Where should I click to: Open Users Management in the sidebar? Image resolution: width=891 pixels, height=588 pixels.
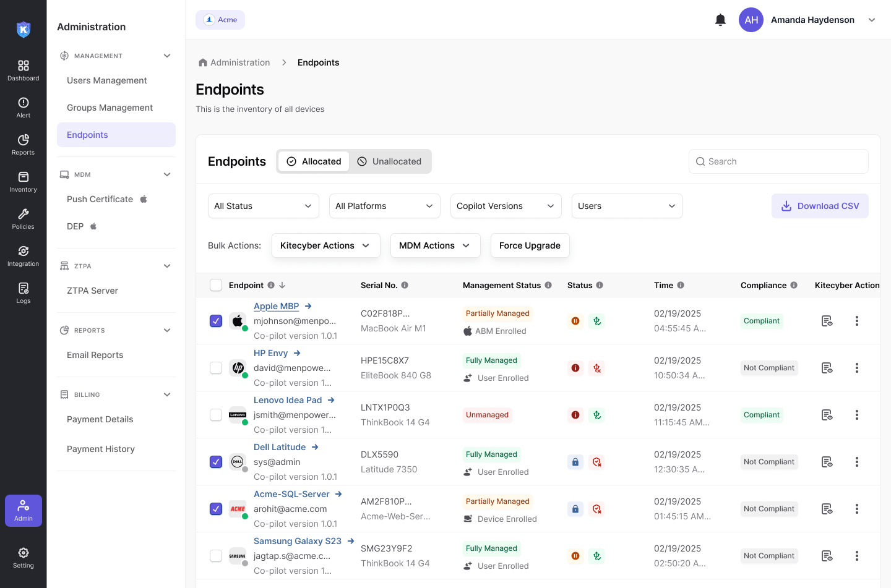[107, 80]
